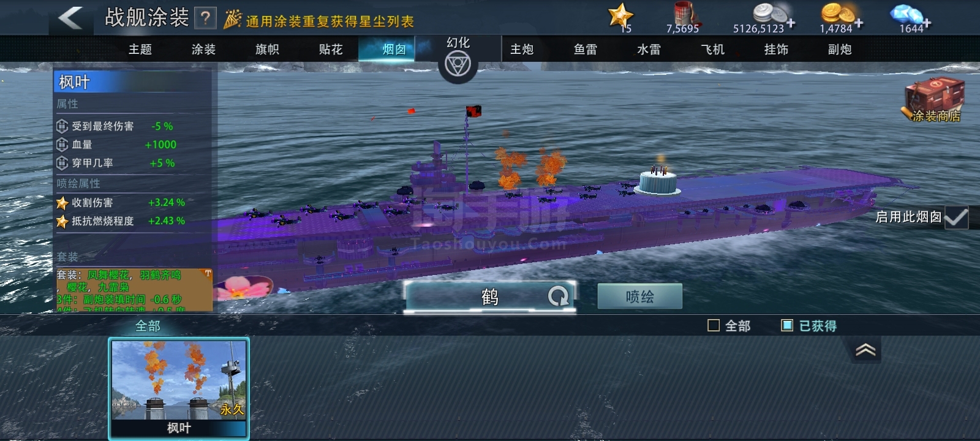
Task: Collapse the list with double chevron
Action: point(865,350)
